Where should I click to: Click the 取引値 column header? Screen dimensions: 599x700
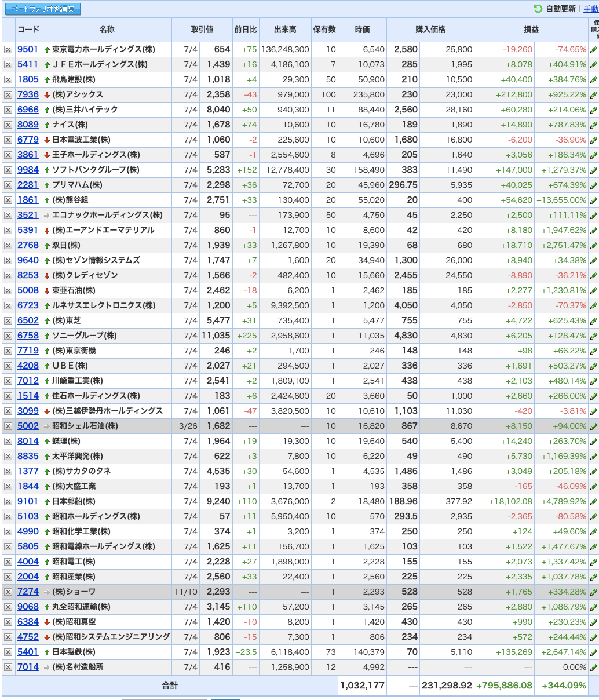point(202,30)
